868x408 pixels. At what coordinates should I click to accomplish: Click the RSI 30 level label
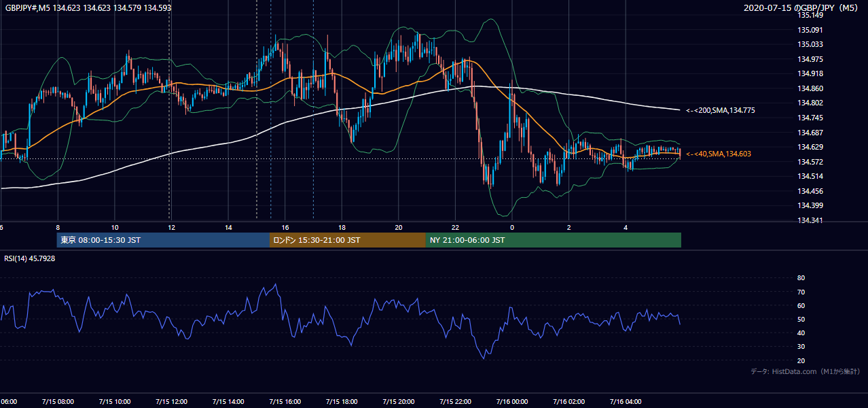pos(801,347)
